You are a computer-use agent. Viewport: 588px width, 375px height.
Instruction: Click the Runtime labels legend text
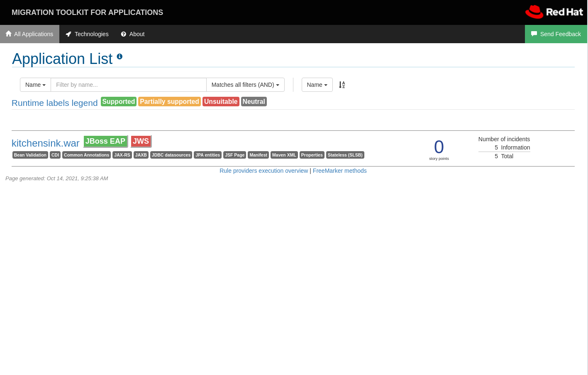pos(55,103)
